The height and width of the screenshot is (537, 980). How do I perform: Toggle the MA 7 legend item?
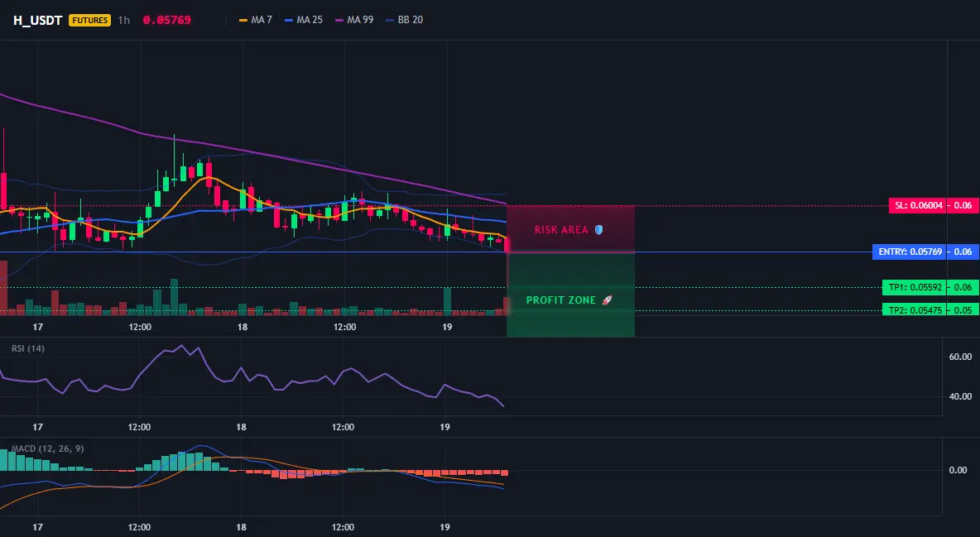256,20
